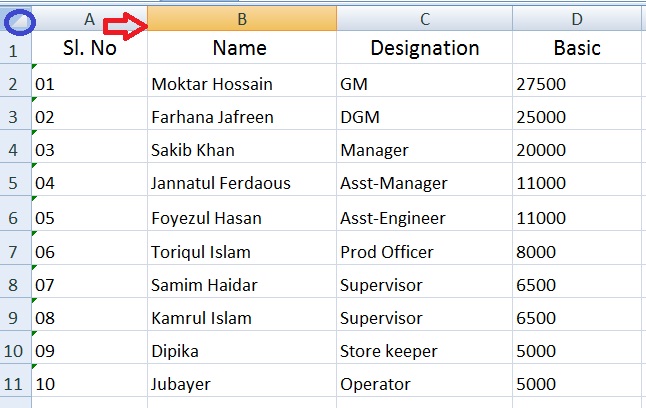This screenshot has width=646, height=408.
Task: Select the column C header
Action: point(425,18)
